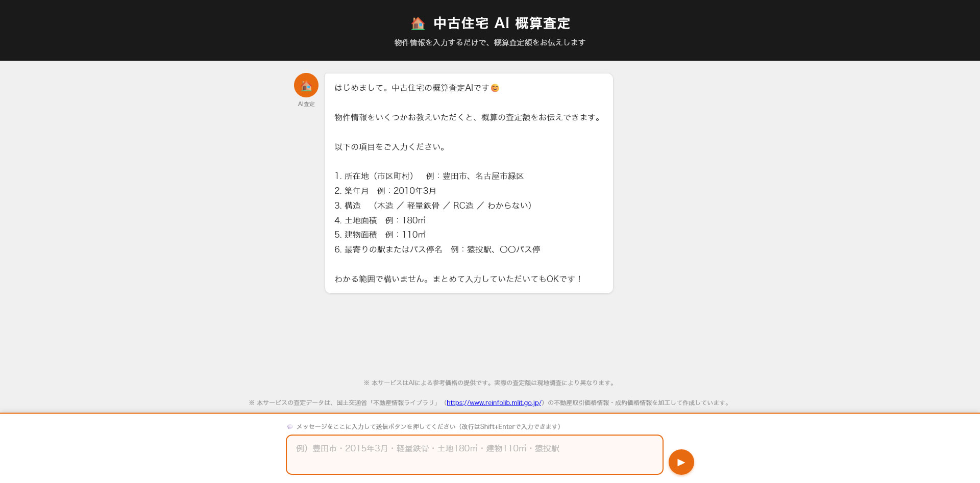Click the line わかる範囲で構いません

pyautogui.click(x=458, y=279)
